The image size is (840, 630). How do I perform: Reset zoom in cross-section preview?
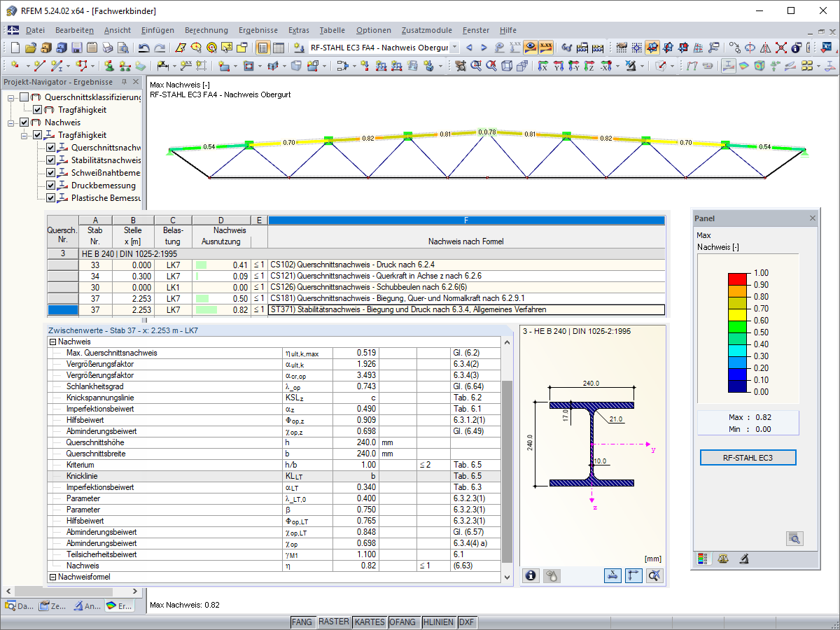(654, 575)
